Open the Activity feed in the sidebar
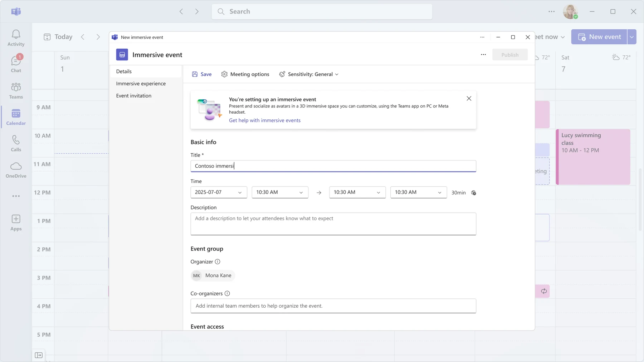 tap(16, 38)
